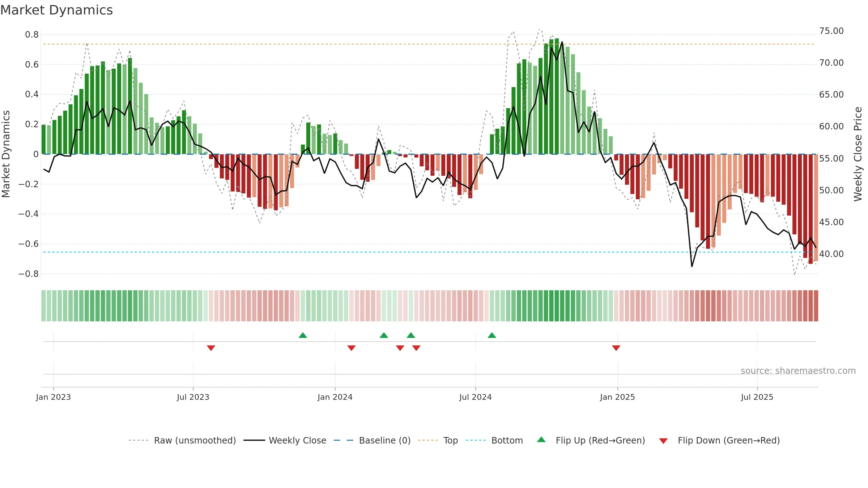The height and width of the screenshot is (488, 868).
Task: Click the Bottom legend entry
Action: [494, 440]
